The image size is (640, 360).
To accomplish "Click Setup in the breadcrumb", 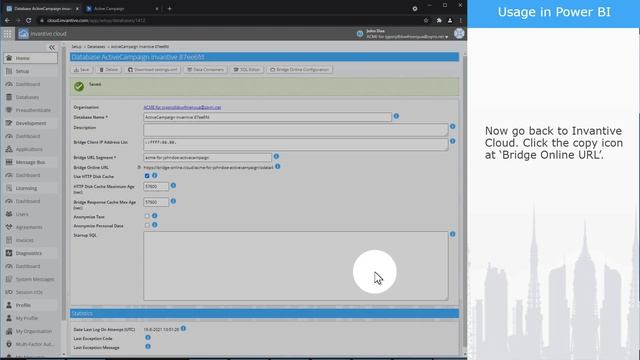I will (x=76, y=47).
